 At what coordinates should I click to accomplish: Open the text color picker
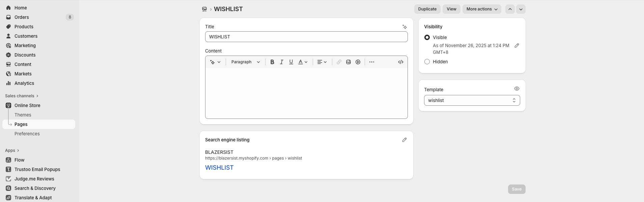point(303,62)
